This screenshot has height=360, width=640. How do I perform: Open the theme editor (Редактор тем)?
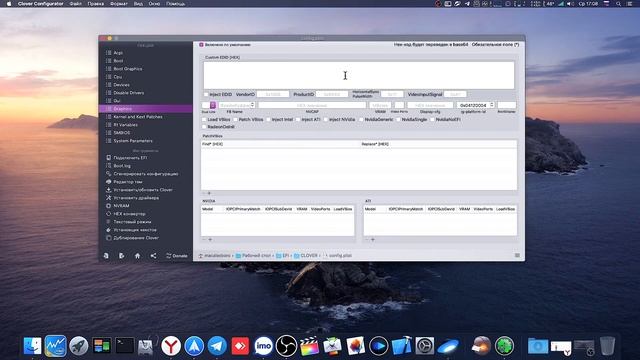127,182
